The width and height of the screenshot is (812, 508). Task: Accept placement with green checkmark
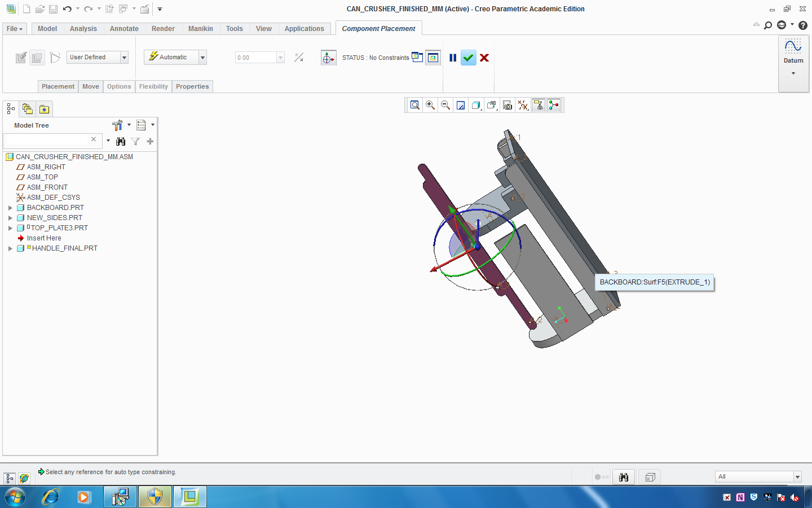[x=469, y=58]
